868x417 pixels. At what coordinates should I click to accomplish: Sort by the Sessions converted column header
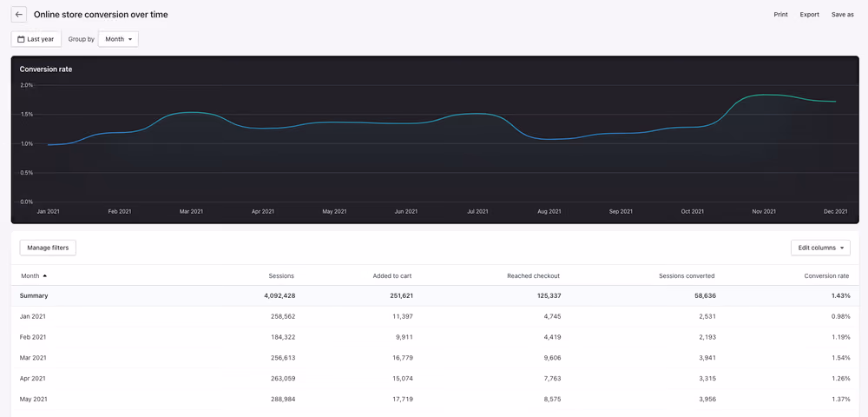(x=687, y=275)
